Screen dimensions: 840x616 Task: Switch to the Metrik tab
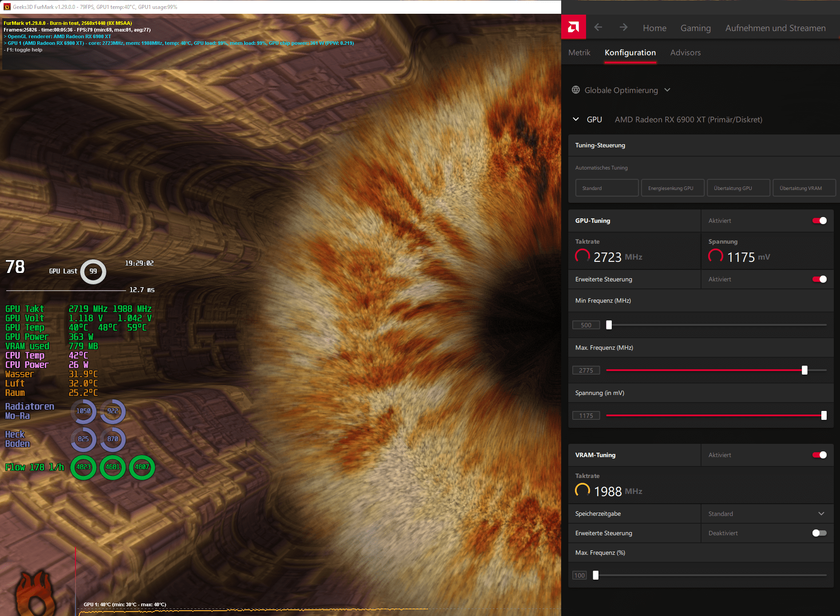[x=579, y=52]
